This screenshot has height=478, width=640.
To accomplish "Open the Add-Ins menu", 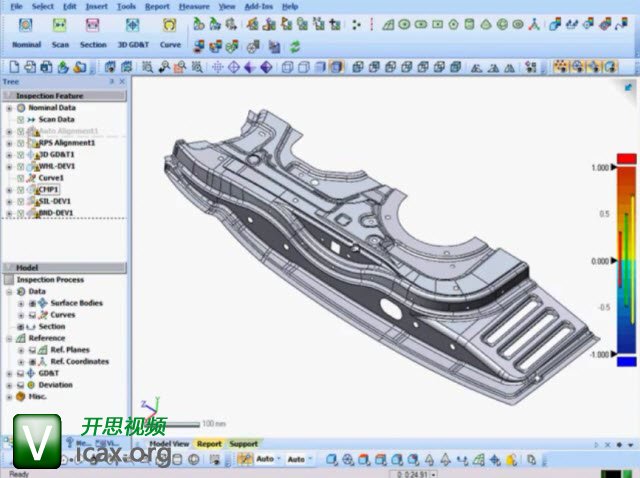I will [x=259, y=7].
